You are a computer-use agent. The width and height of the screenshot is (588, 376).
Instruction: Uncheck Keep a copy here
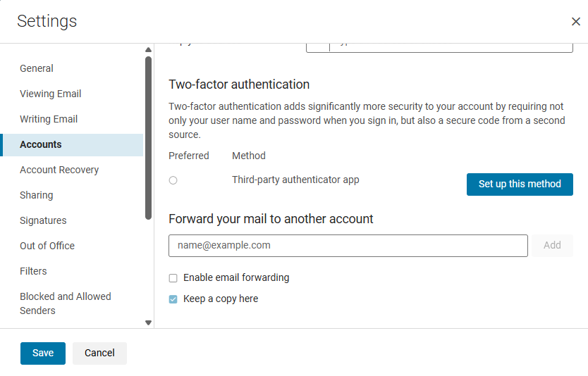point(173,299)
